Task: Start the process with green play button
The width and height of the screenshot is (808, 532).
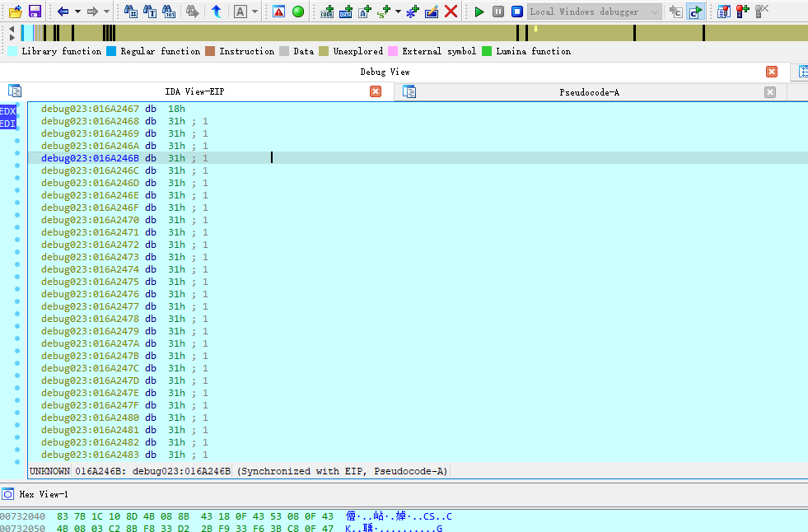Action: [x=479, y=12]
